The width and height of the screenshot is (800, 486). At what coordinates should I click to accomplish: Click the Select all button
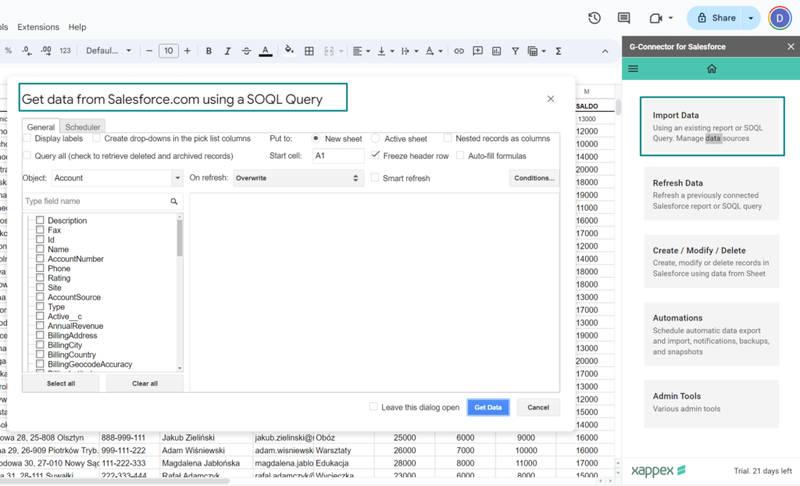[x=61, y=383]
